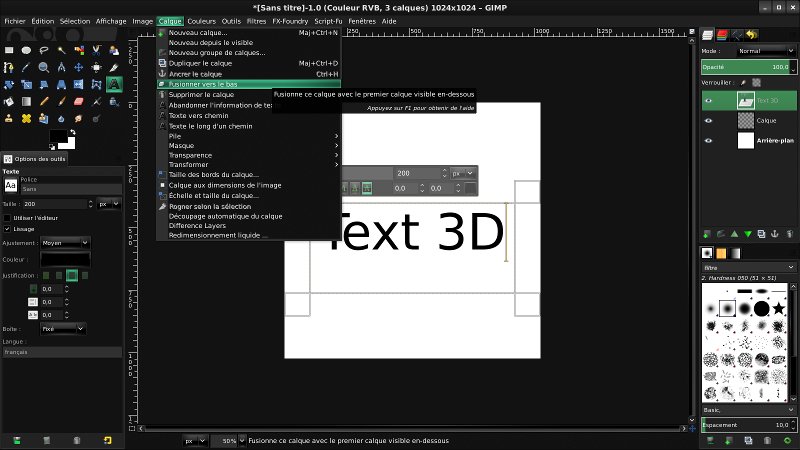Select the Paintbrush tool
This screenshot has height=450, width=800.
point(61,102)
